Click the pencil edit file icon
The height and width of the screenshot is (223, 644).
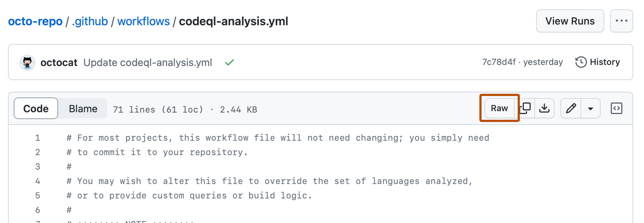[571, 108]
